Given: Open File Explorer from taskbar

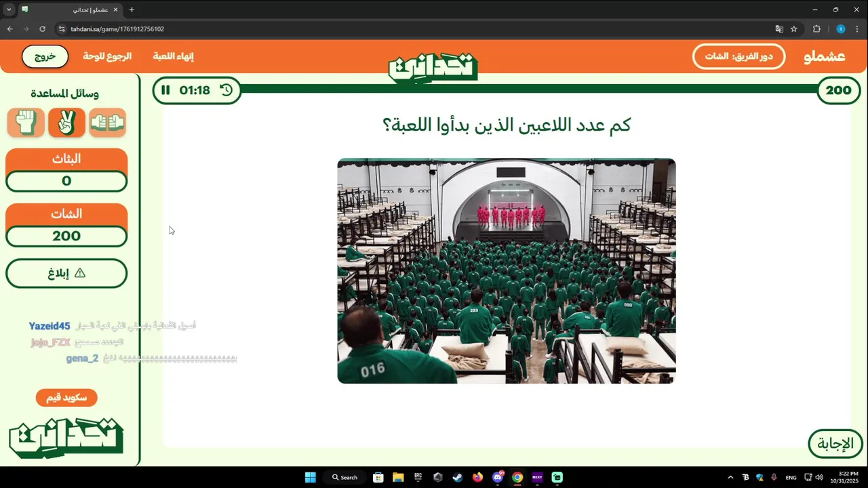Looking at the screenshot, I should (x=398, y=477).
